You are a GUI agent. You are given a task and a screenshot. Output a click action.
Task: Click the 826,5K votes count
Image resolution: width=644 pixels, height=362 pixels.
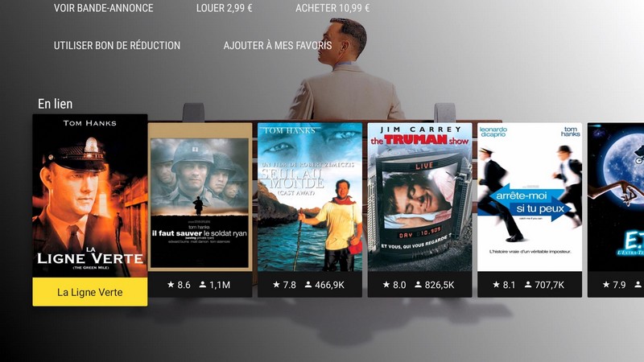point(440,285)
